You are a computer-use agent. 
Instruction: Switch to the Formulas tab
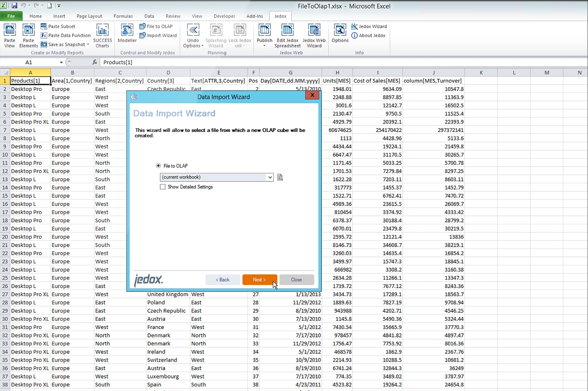pos(123,16)
